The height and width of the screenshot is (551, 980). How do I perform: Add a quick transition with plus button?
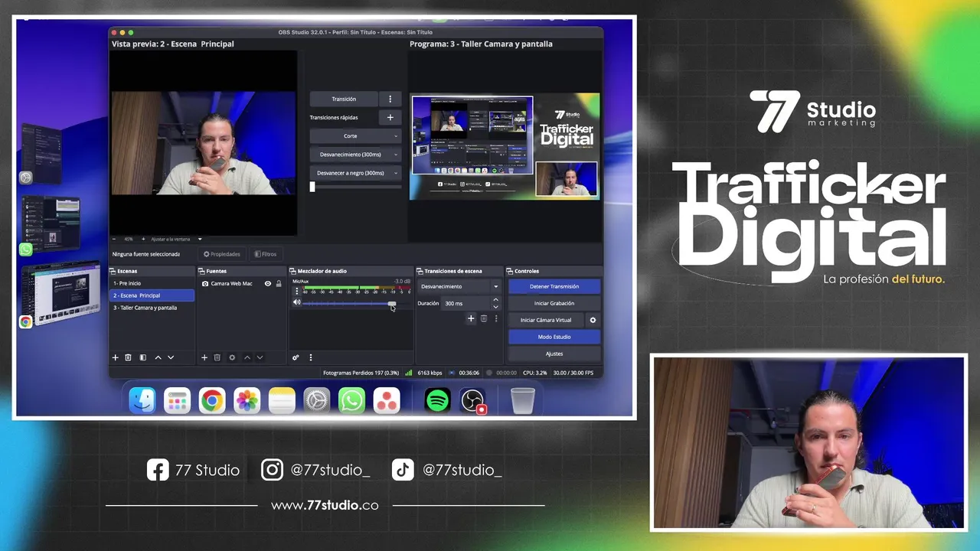pos(390,117)
